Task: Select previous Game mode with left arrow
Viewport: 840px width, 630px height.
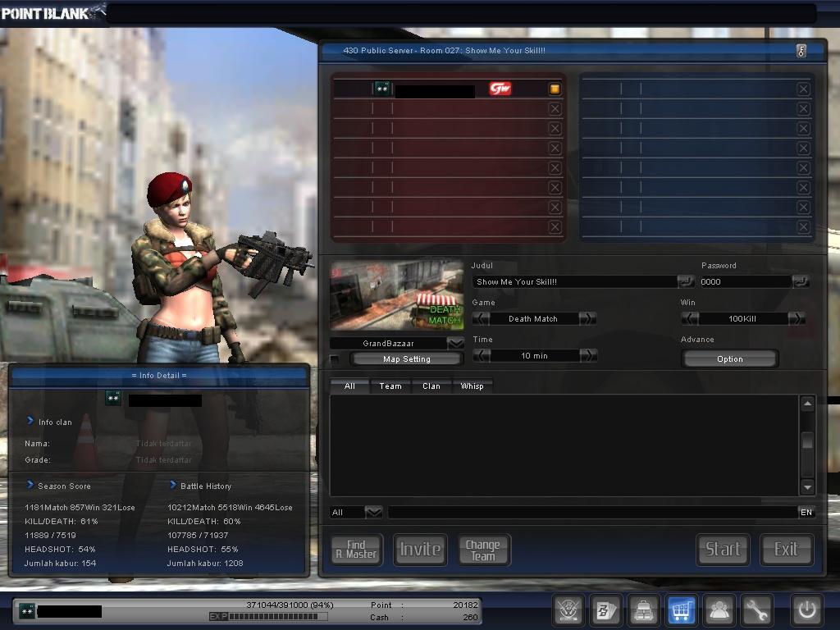Action: (x=481, y=319)
